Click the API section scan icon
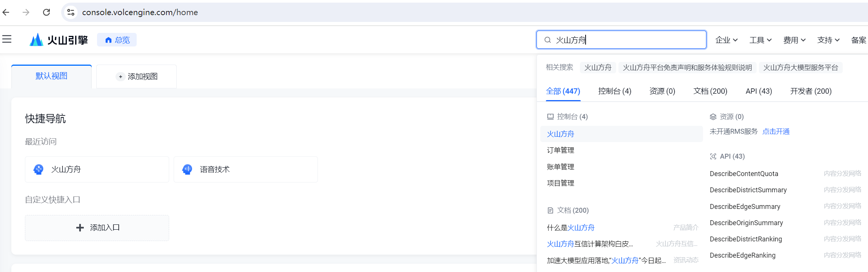The image size is (868, 272). pos(713,156)
